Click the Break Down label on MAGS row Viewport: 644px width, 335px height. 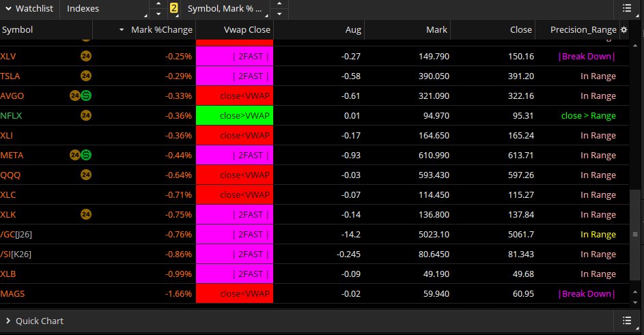point(587,293)
